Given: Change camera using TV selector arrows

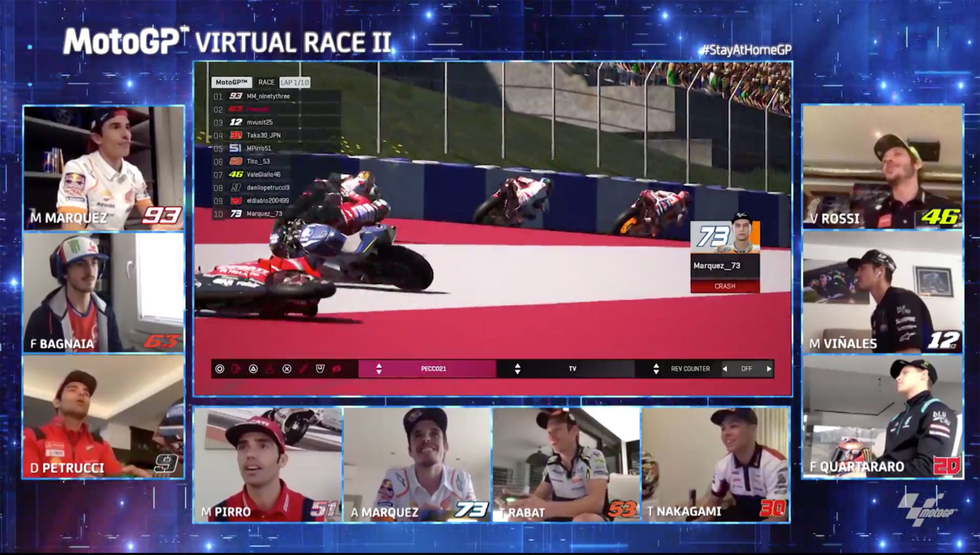Looking at the screenshot, I should click(x=517, y=369).
